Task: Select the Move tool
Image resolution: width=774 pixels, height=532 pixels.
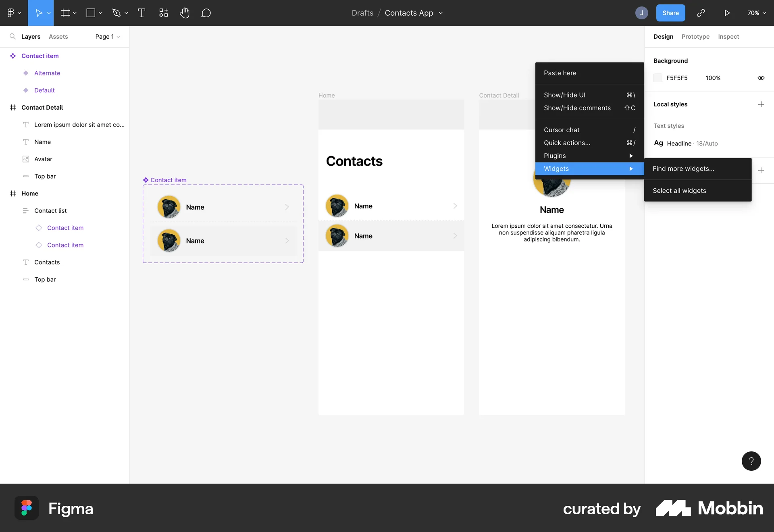Action: tap(38, 12)
